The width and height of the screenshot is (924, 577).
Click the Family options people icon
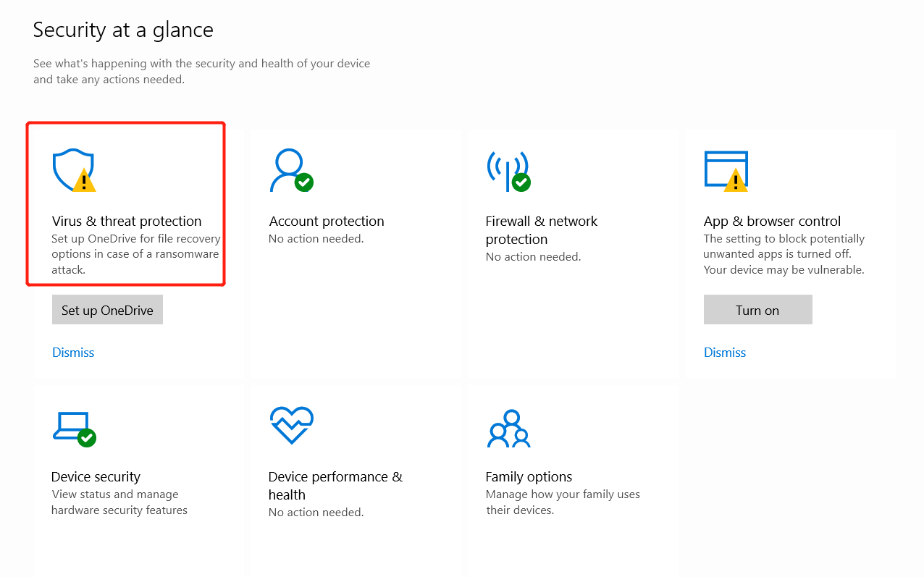[508, 428]
